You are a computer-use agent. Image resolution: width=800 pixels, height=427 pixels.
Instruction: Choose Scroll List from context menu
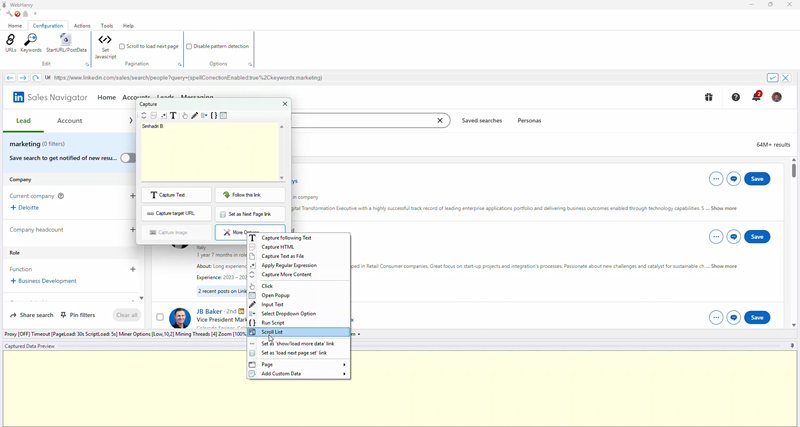(x=298, y=332)
